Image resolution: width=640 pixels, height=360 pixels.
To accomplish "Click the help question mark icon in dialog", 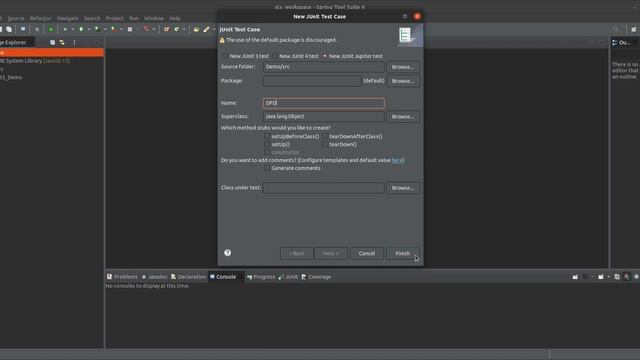I will tap(228, 253).
